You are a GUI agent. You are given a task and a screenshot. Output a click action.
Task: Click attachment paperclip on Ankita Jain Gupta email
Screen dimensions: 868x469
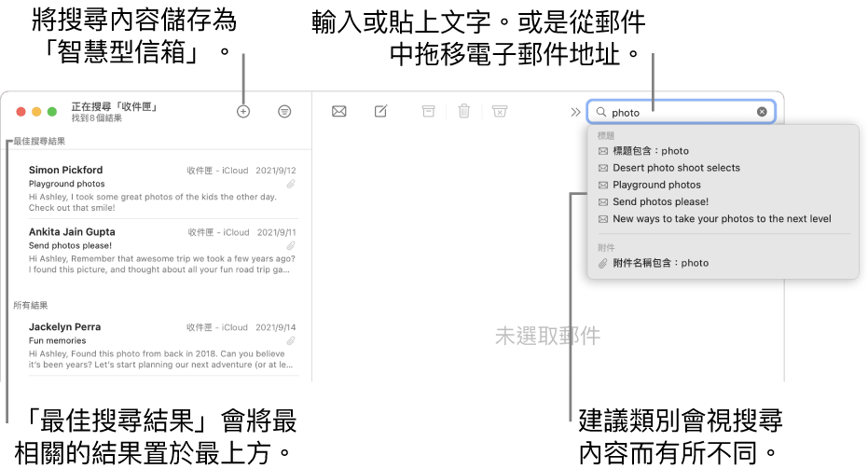point(291,246)
